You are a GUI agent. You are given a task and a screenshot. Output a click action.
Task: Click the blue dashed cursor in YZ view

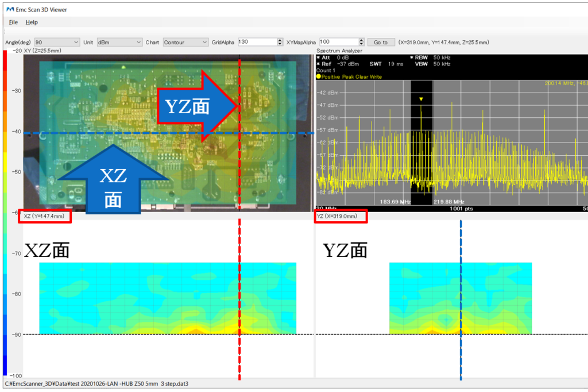coord(461,287)
